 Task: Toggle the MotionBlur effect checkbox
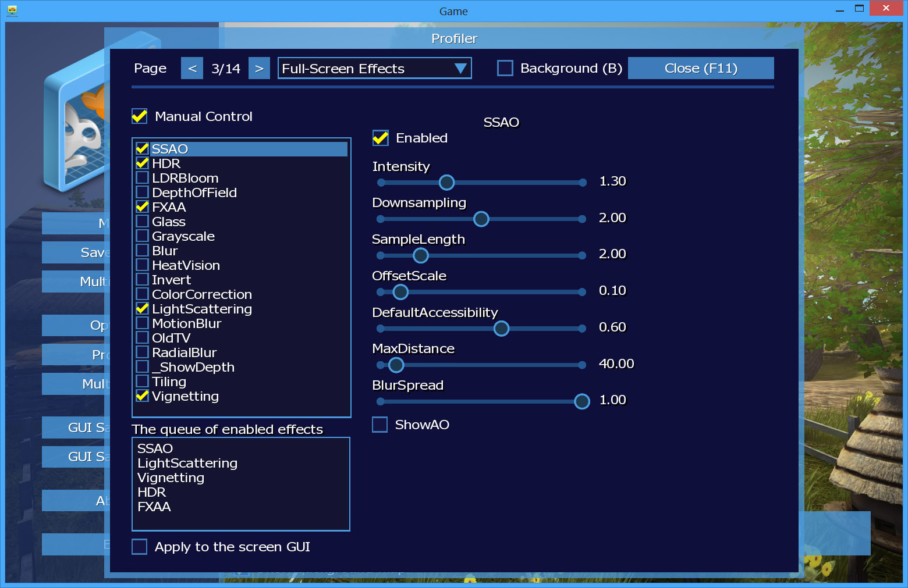pyautogui.click(x=142, y=323)
